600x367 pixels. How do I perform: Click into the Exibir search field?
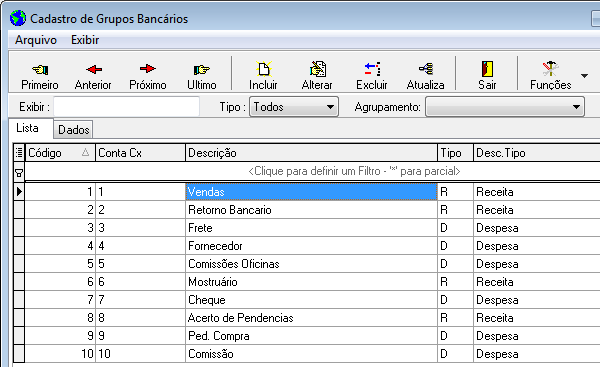point(127,106)
